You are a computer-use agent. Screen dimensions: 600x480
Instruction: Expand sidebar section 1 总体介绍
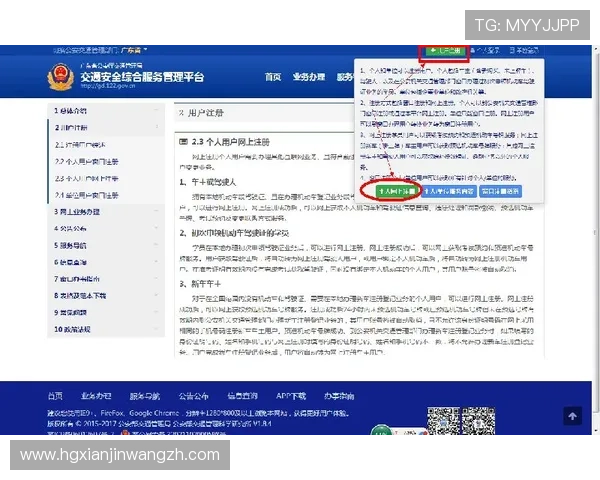tap(106, 111)
